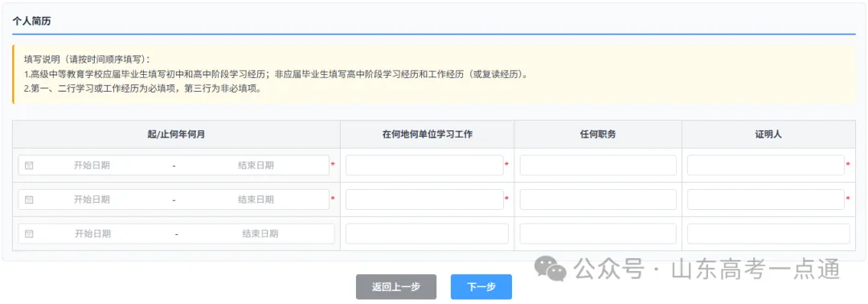Click the calendar icon in the first row date field
The width and height of the screenshot is (868, 304).
click(x=29, y=165)
